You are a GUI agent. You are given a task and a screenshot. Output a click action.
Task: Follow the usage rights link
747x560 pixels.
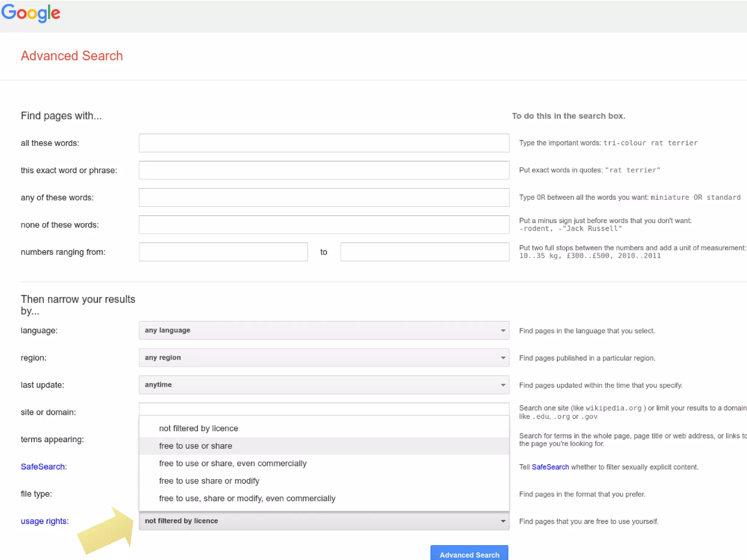point(44,521)
